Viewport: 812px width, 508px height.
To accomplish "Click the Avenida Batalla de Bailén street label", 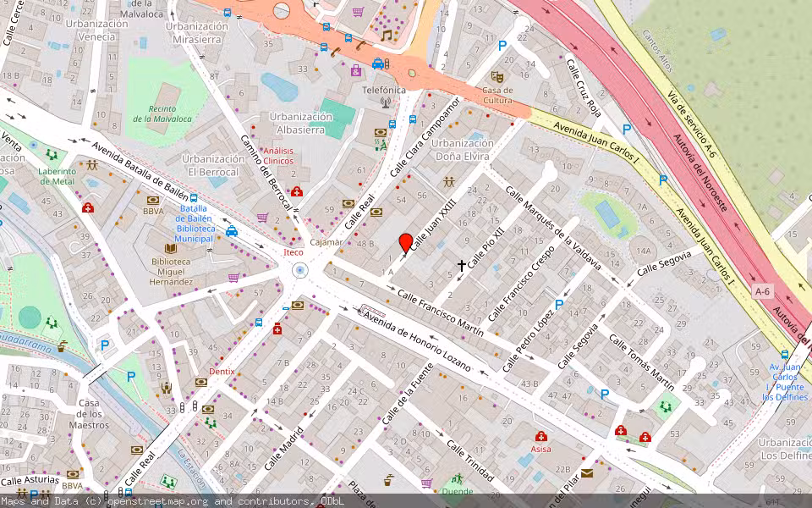I will click(x=140, y=170).
